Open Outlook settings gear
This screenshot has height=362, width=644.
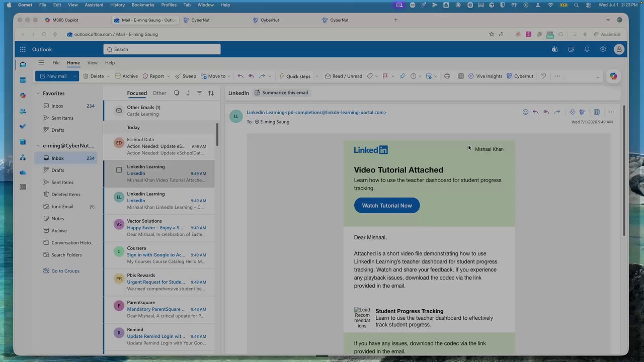coord(603,49)
